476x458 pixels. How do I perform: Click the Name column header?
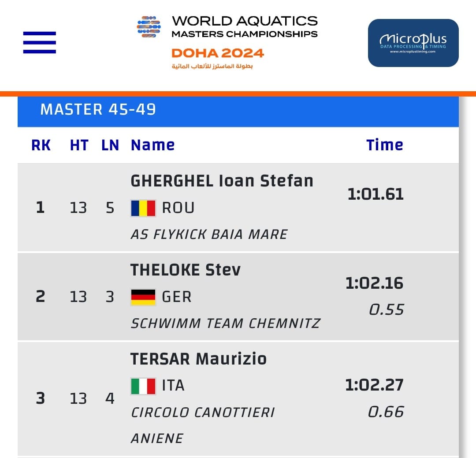pyautogui.click(x=152, y=145)
